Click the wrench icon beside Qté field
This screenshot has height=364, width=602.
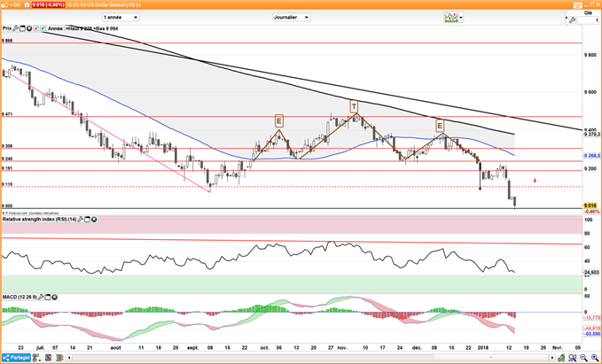pyautogui.click(x=572, y=20)
